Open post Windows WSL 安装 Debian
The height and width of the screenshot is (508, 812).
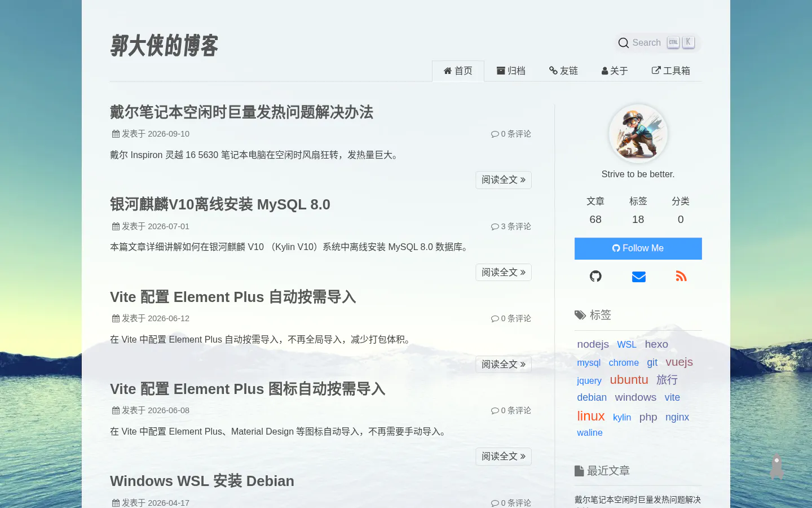click(x=202, y=481)
